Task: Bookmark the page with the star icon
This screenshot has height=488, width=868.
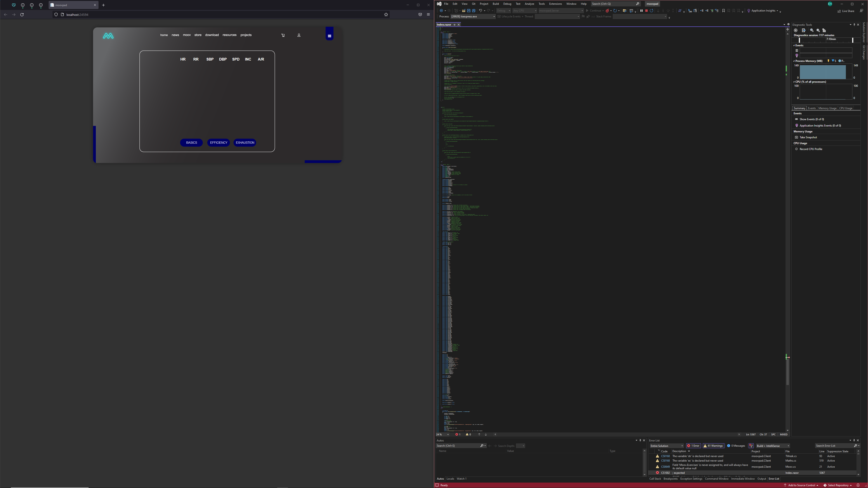Action: (386, 14)
